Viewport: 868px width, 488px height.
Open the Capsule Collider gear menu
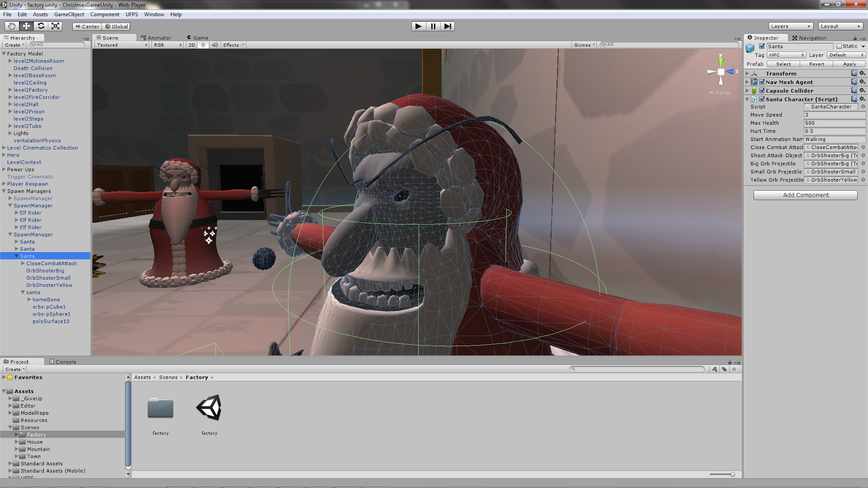click(862, 91)
